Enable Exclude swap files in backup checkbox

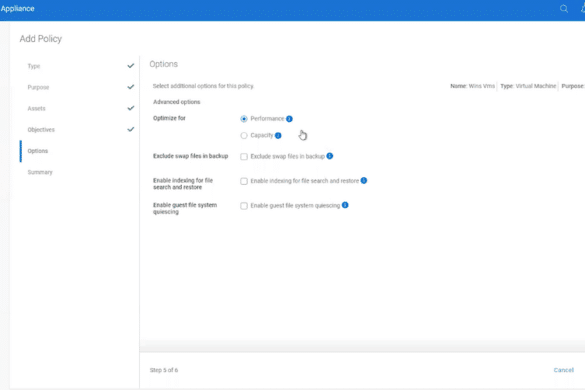click(244, 156)
